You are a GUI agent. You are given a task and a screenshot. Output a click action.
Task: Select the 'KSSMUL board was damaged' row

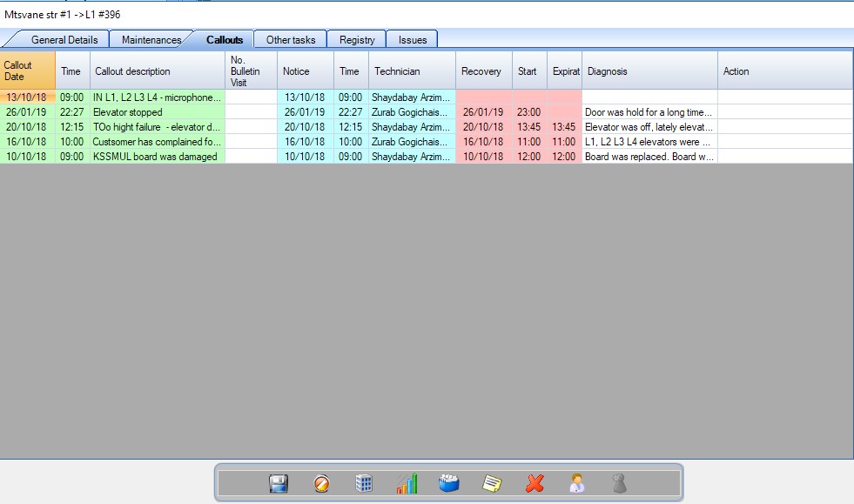point(157,157)
